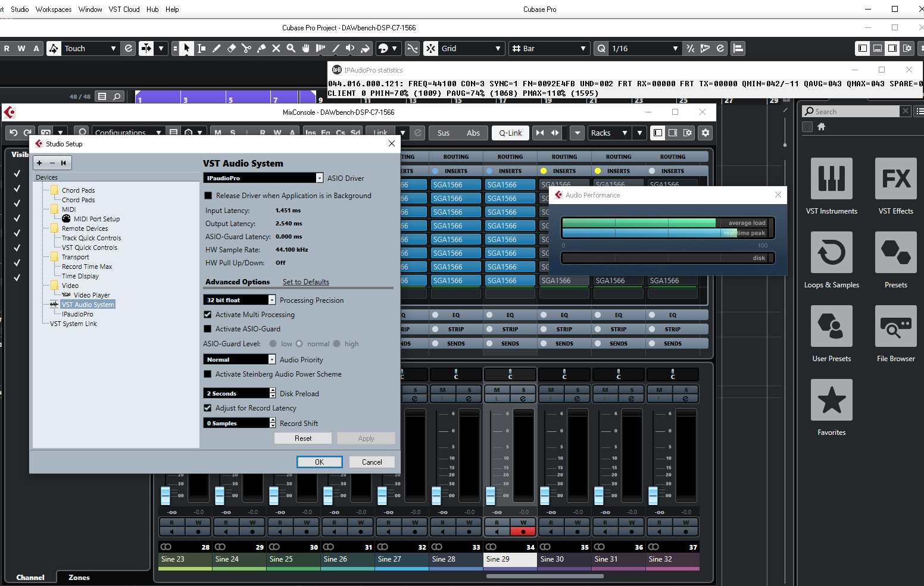Open the Bar grid type dropdown
Screen dimensions: 924x586
coord(550,48)
